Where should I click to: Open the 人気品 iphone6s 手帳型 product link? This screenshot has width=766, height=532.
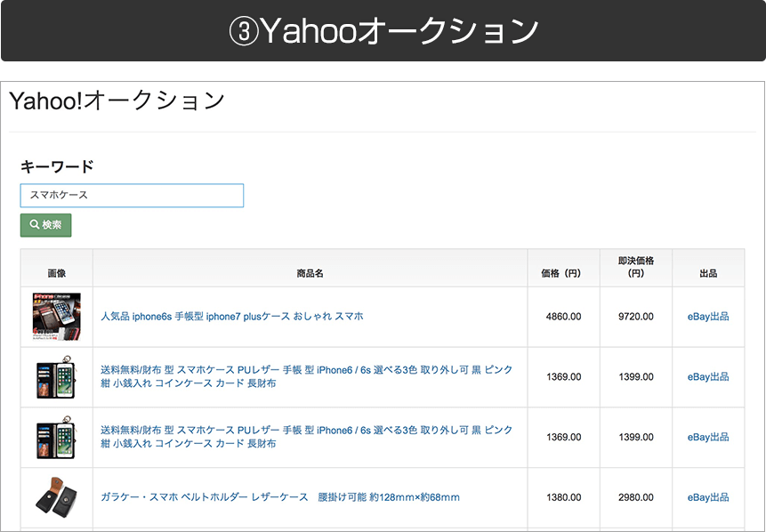231,316
